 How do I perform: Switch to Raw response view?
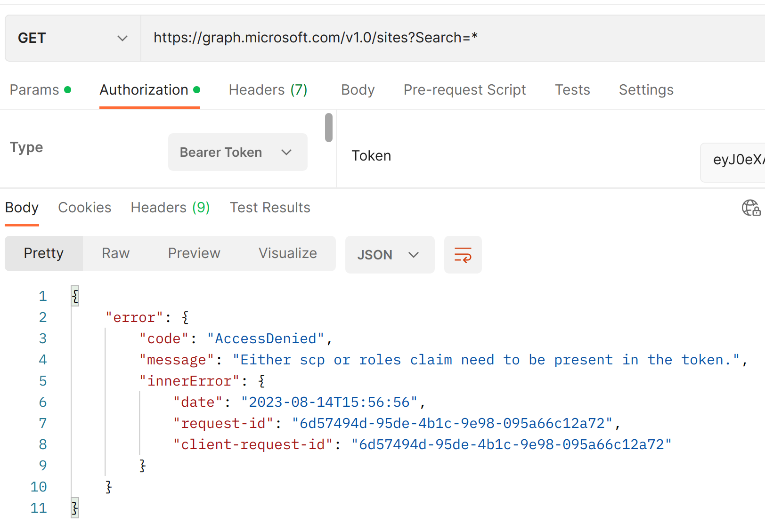[116, 253]
